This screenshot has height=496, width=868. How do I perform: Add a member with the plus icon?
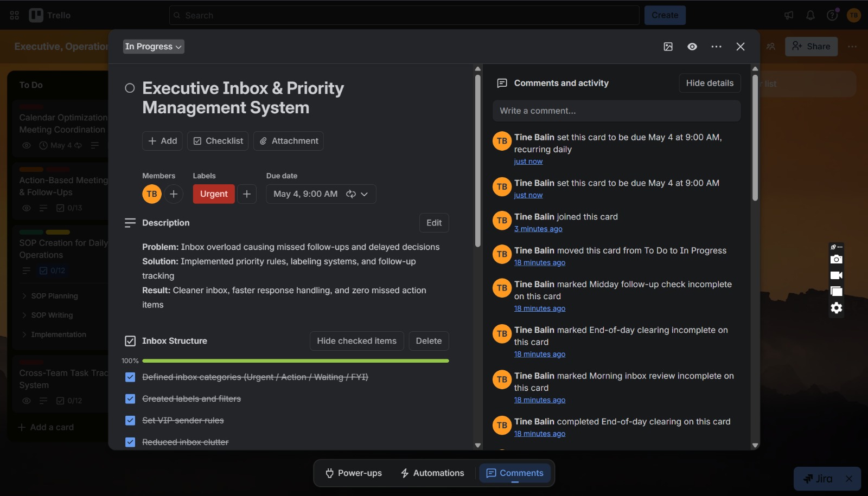coord(174,194)
